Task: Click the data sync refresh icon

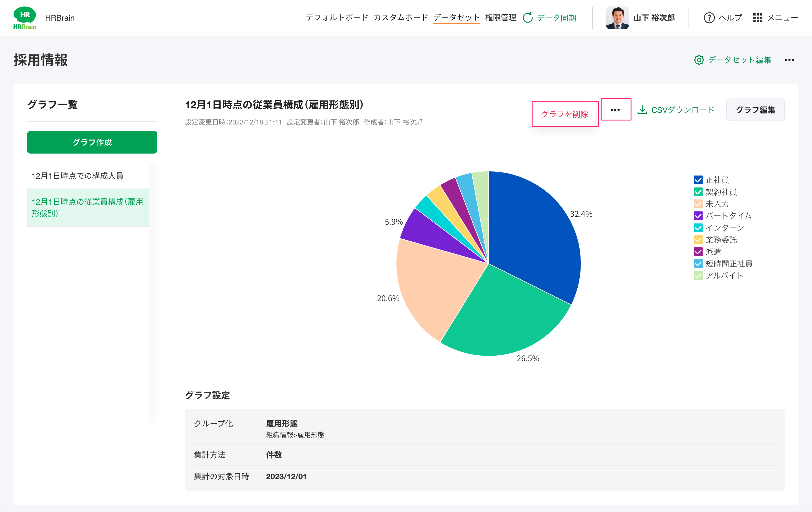Action: [x=528, y=17]
